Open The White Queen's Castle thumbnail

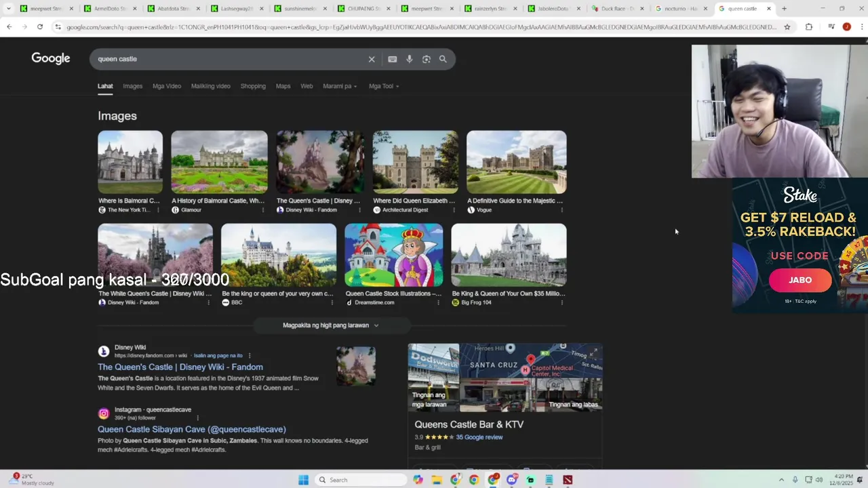point(155,255)
